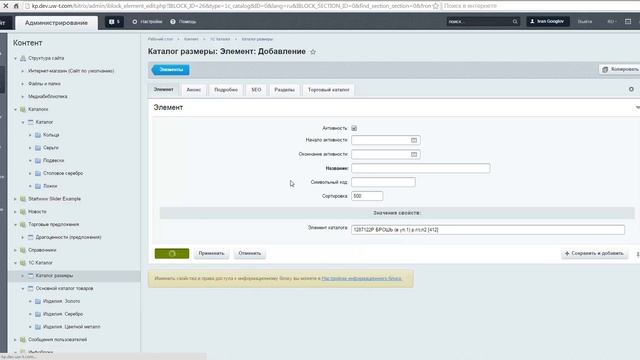The width and height of the screenshot is (640, 360).
Task: Select Серьги in the tree
Action: coord(51,148)
